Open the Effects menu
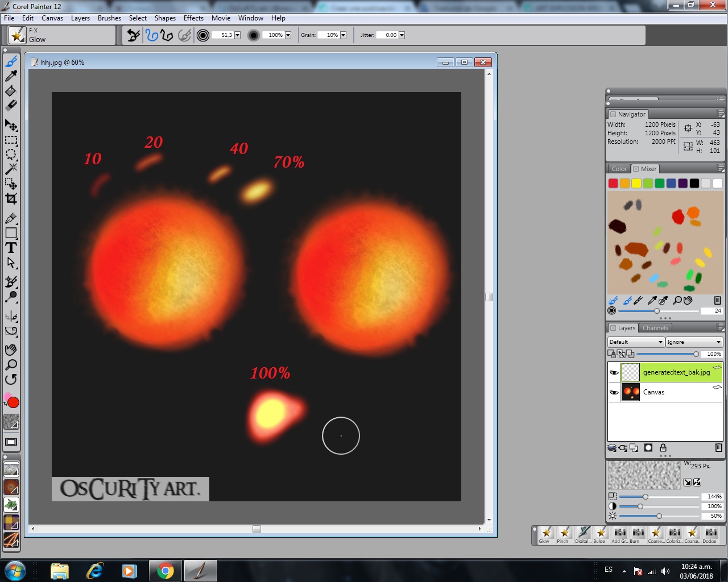This screenshot has height=582, width=728. coord(193,18)
